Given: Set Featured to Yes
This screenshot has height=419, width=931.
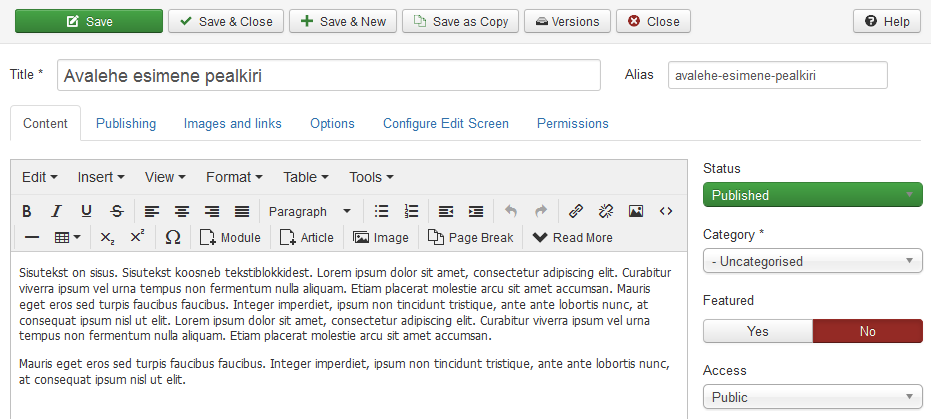Looking at the screenshot, I should pos(758,331).
